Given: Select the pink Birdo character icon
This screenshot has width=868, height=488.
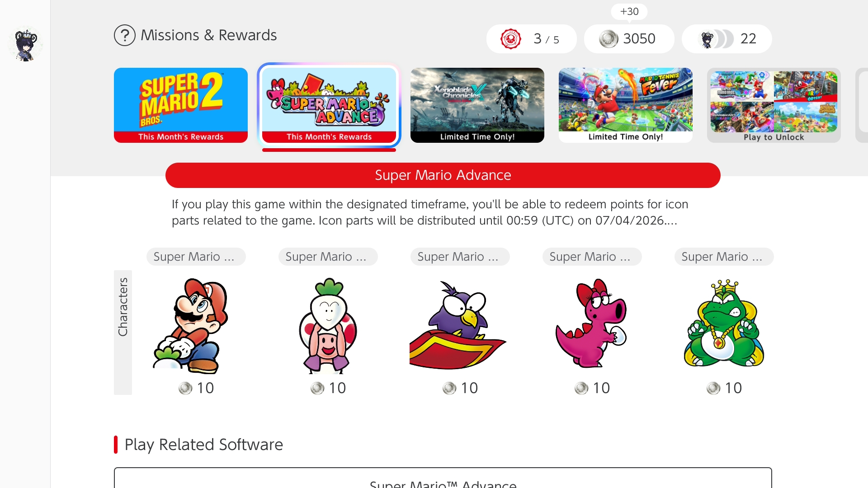Looking at the screenshot, I should pyautogui.click(x=592, y=323).
